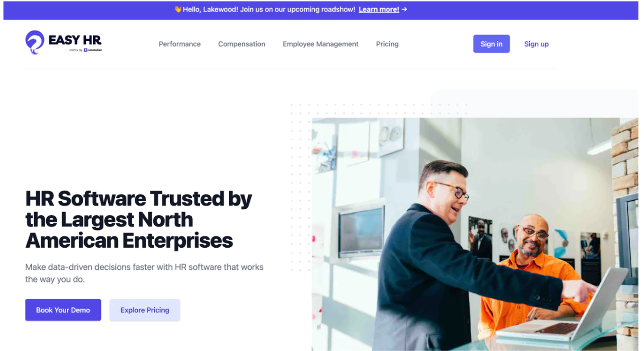Click the arrow after Learn more

[x=404, y=9]
